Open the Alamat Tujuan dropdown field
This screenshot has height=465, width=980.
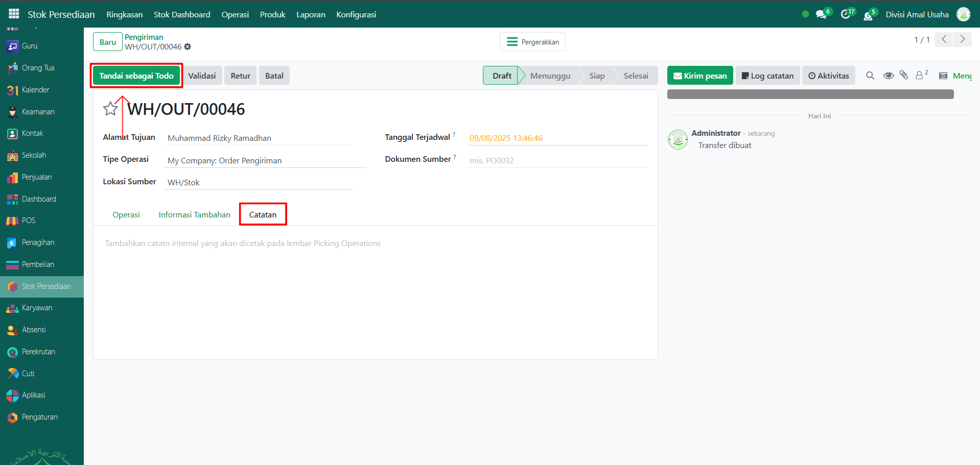coord(259,138)
